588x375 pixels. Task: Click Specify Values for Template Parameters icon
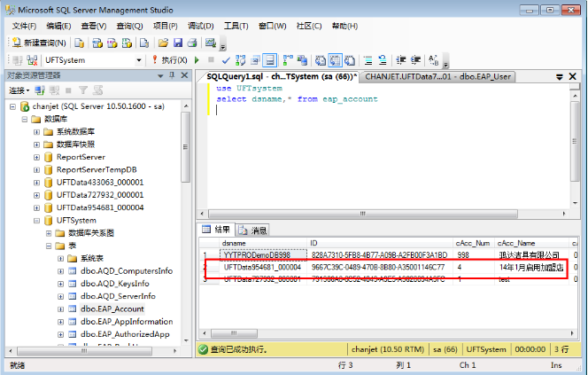[434, 60]
